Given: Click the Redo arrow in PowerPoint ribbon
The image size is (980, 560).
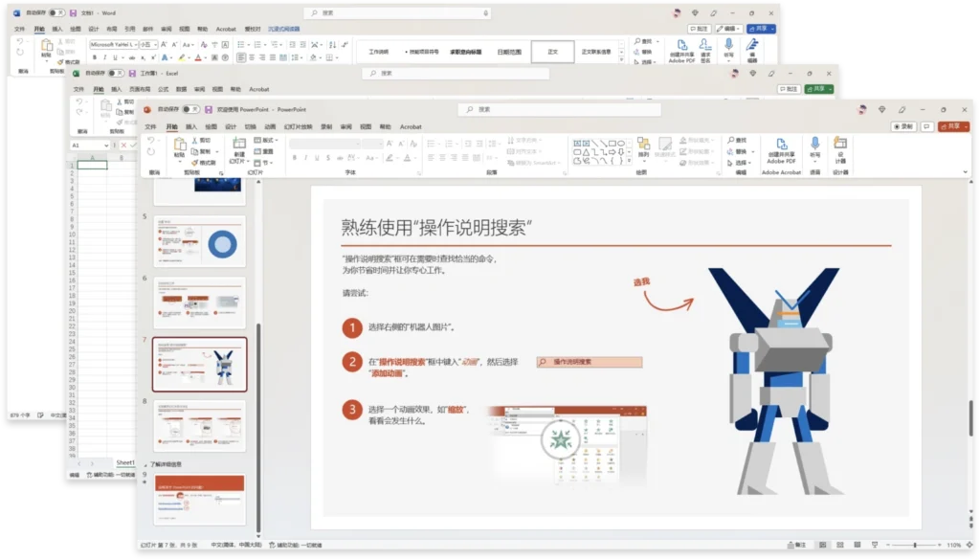Looking at the screenshot, I should (150, 152).
